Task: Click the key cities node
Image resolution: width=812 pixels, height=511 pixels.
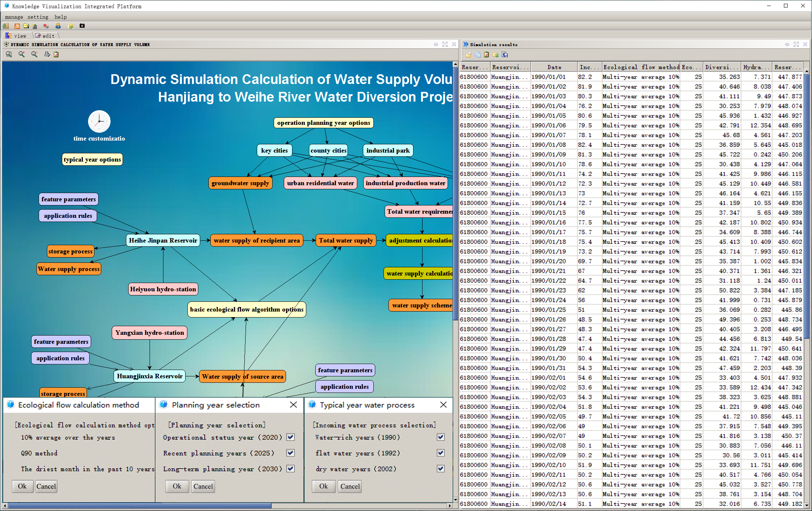Action: [274, 150]
